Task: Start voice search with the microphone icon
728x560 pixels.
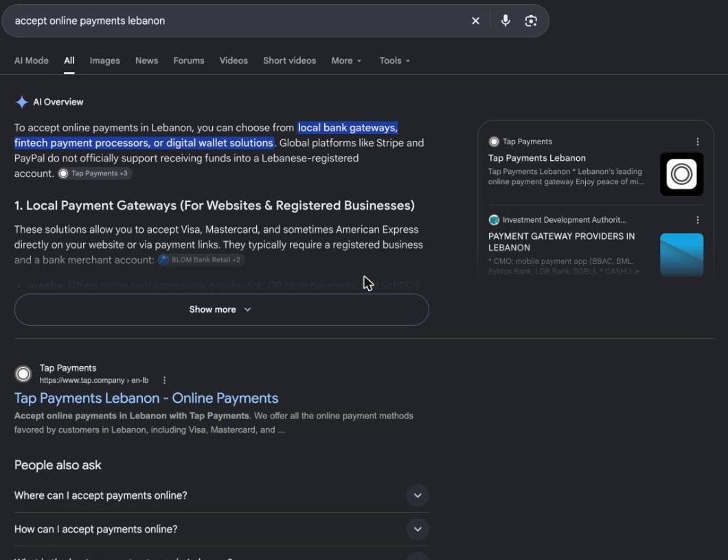Action: (505, 21)
